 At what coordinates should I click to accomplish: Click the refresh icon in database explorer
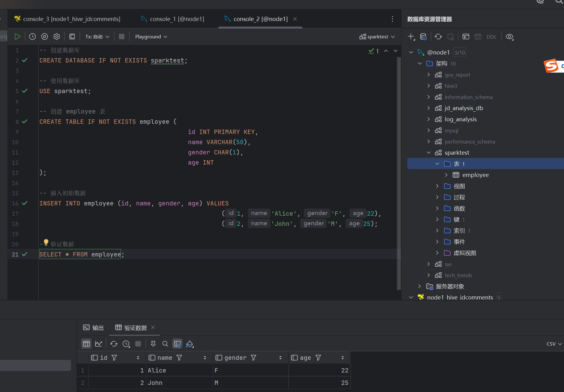(438, 37)
